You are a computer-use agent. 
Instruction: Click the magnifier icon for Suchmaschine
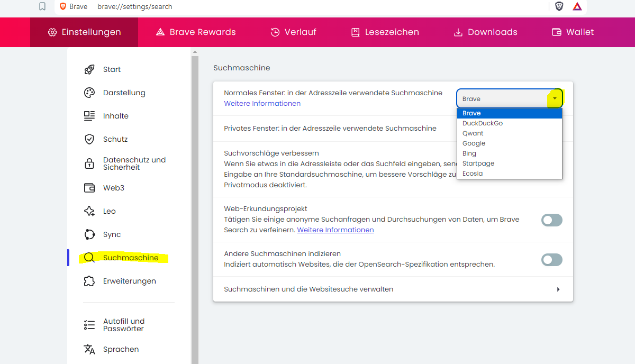coord(89,258)
